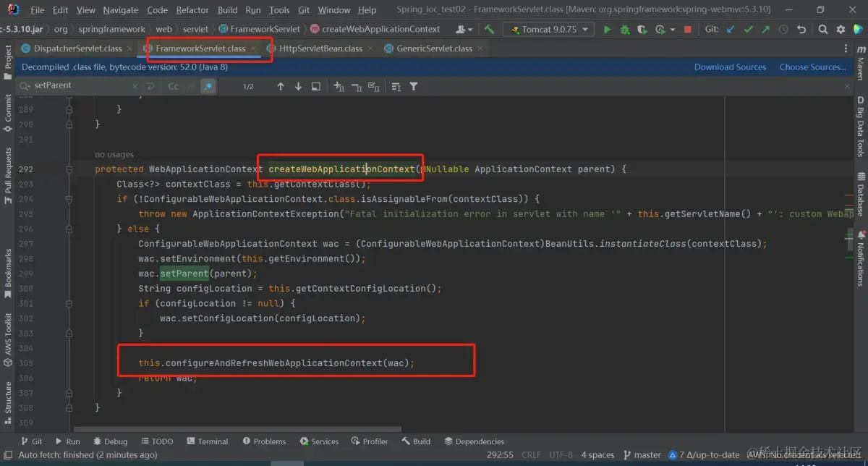
Task: Toggle Match Case (Cc) in search
Action: click(x=173, y=86)
